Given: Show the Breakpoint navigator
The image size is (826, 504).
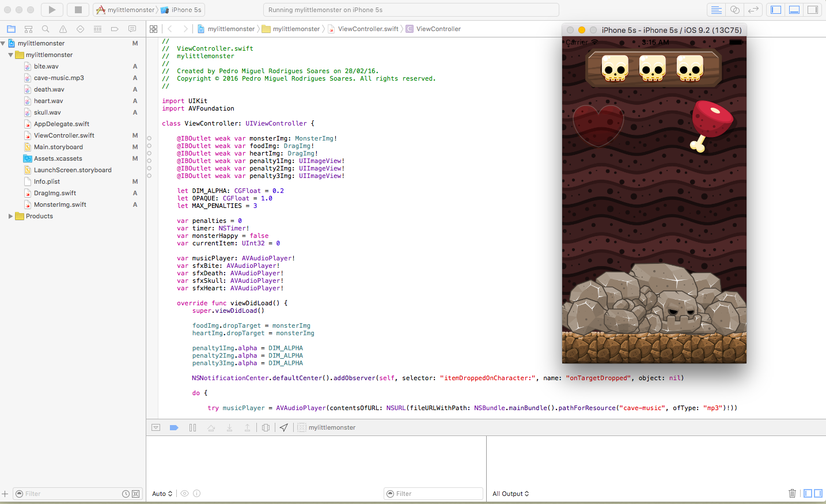Looking at the screenshot, I should (x=115, y=29).
